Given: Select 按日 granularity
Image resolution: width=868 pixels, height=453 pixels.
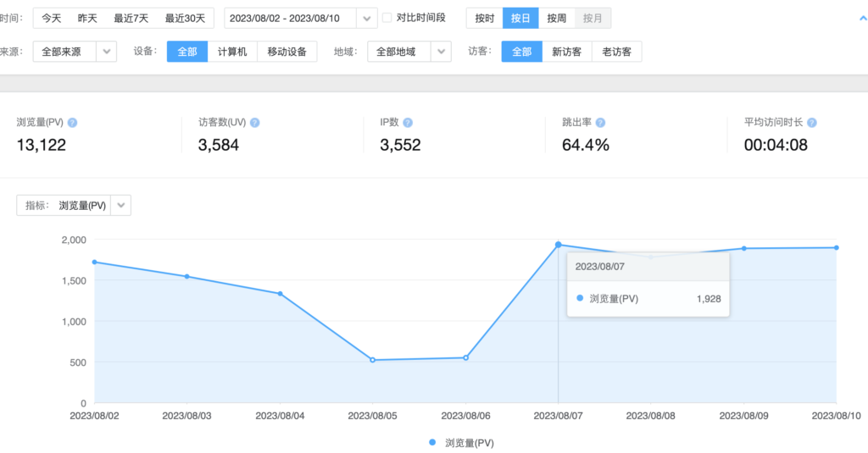Looking at the screenshot, I should (520, 19).
